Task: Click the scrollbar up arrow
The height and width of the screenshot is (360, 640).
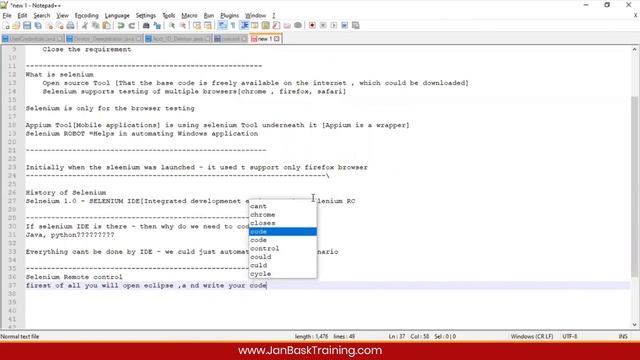Action: (x=634, y=49)
